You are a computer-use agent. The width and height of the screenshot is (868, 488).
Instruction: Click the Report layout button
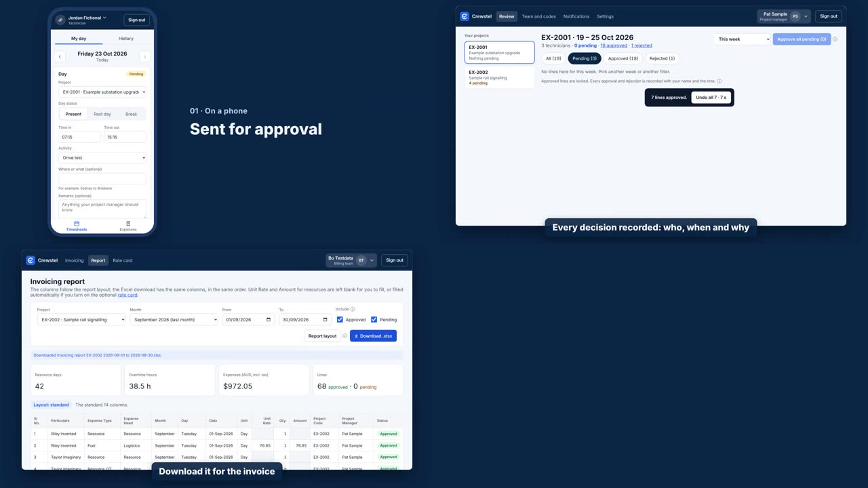[x=322, y=335]
